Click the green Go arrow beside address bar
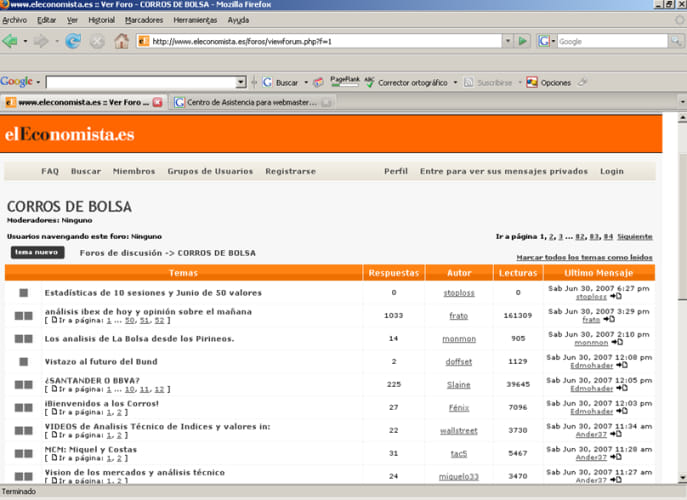This screenshot has width=687, height=500. [x=522, y=41]
